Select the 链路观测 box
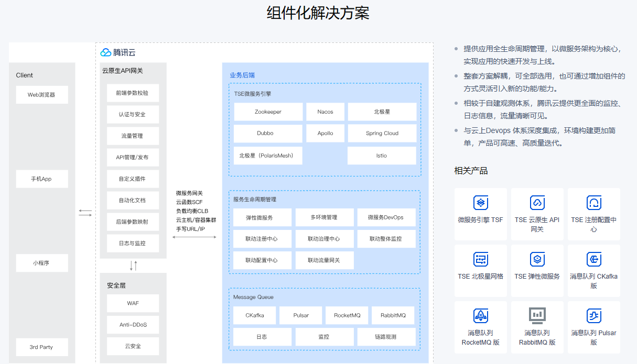The image size is (637, 364). pyautogui.click(x=386, y=337)
